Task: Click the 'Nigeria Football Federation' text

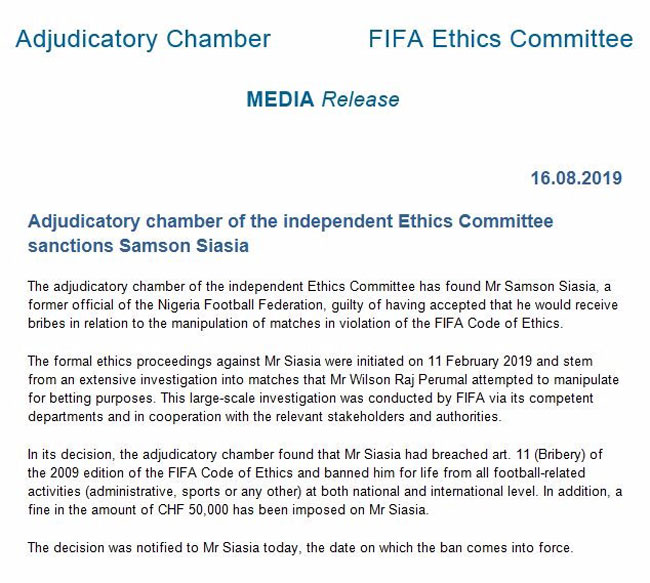Action: 240,305
